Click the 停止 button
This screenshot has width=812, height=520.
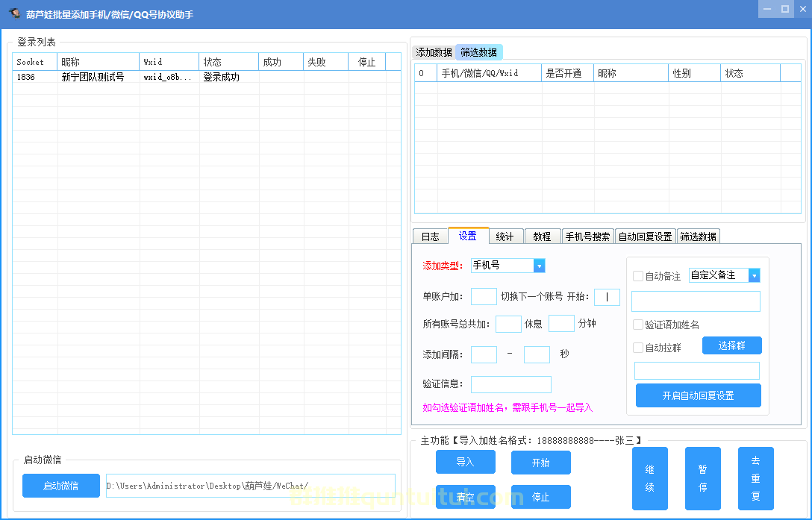pyautogui.click(x=540, y=497)
